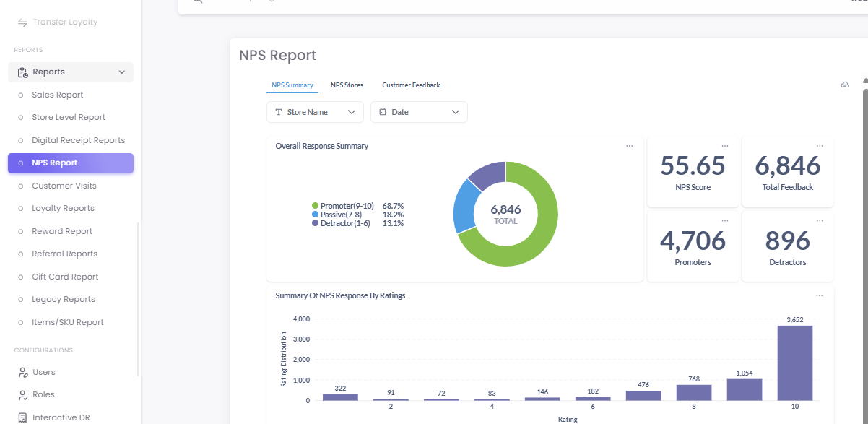Image resolution: width=868 pixels, height=424 pixels.
Task: Open the Store Name dropdown
Action: [x=315, y=112]
